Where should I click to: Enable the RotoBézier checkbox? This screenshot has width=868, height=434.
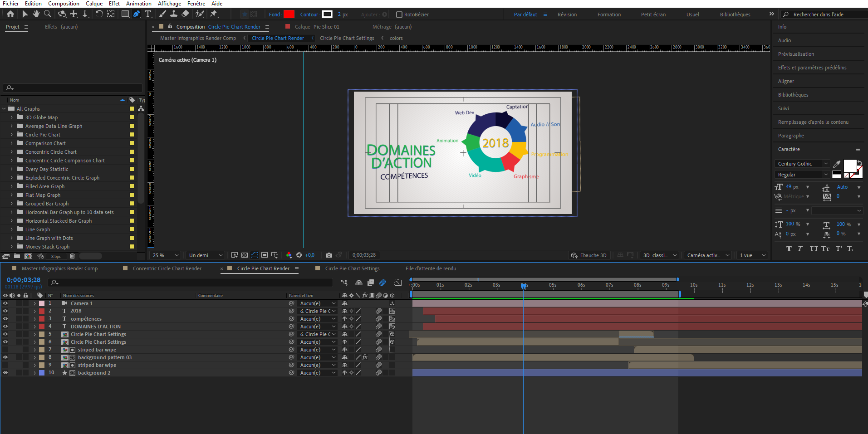pos(399,15)
